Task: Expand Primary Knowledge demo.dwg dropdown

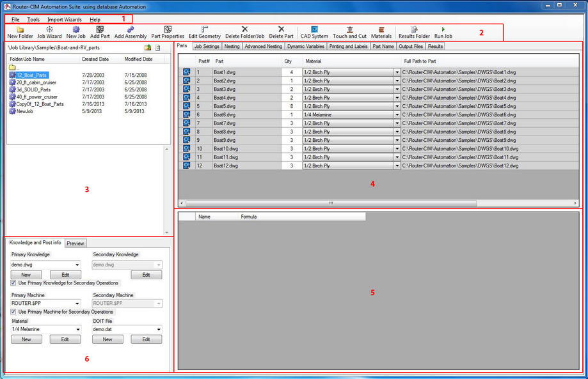Action: point(77,265)
